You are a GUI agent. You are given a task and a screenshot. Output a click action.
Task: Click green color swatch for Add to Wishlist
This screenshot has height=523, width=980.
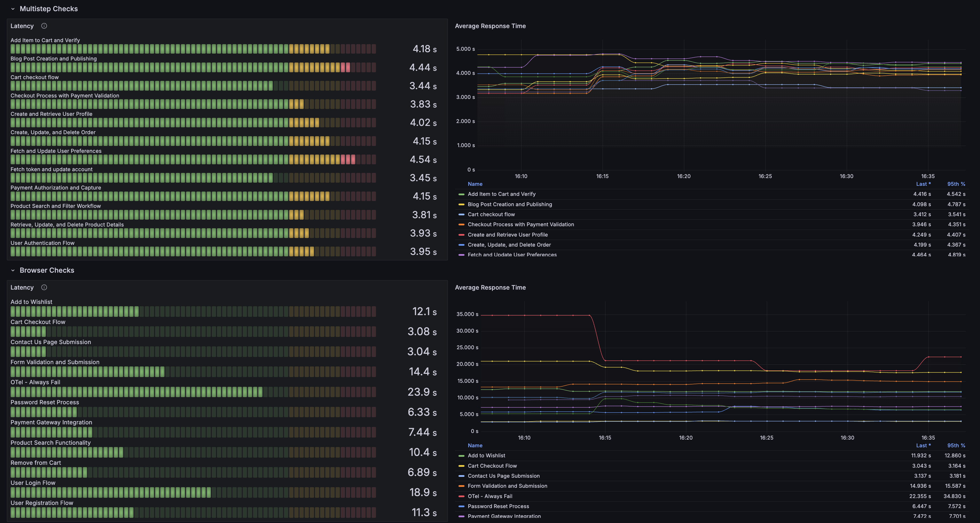(x=461, y=456)
